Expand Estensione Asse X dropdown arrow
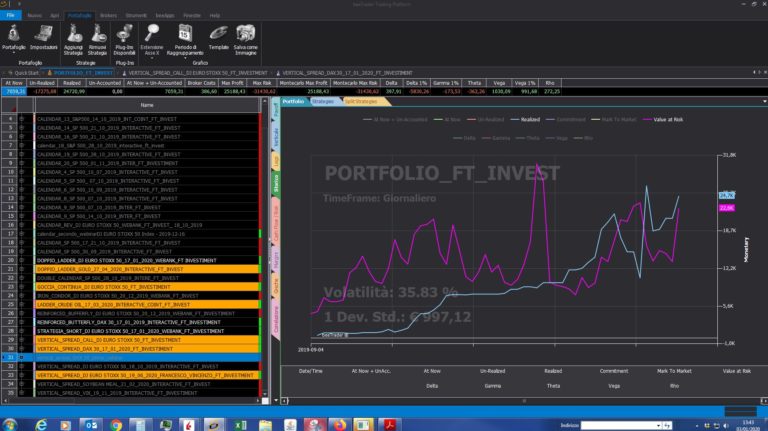Viewport: 768px width, 431px height. 152,58
